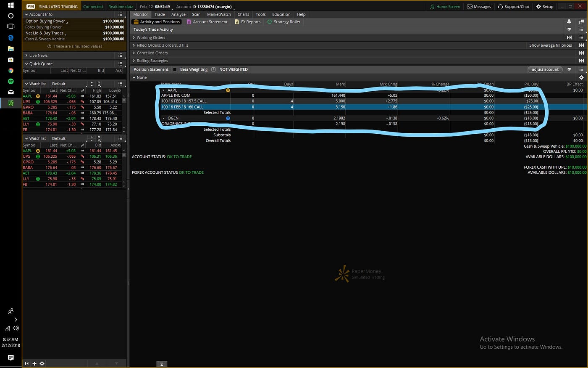Toggle the collapse arrows on Filled Orders row
Viewport: 588px width, 368px height.
[x=582, y=45]
